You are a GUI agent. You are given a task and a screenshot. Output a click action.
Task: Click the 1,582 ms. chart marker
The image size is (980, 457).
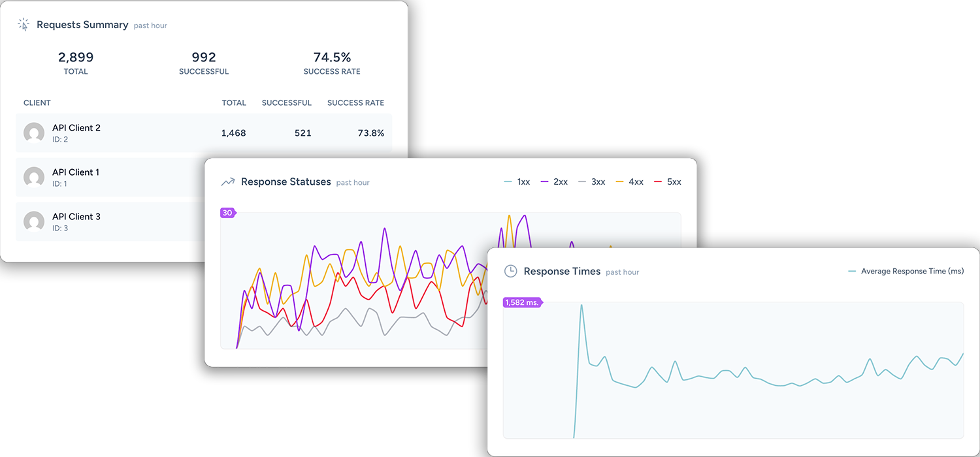521,303
